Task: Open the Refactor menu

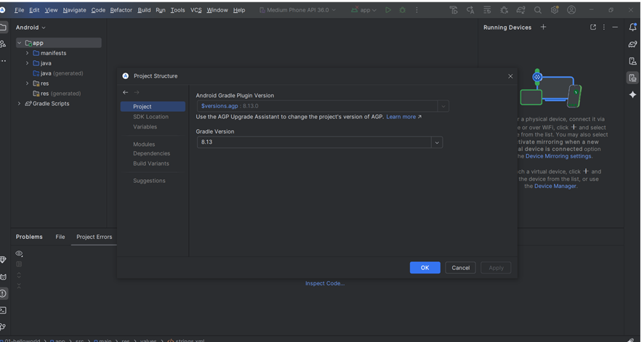Action: click(121, 10)
